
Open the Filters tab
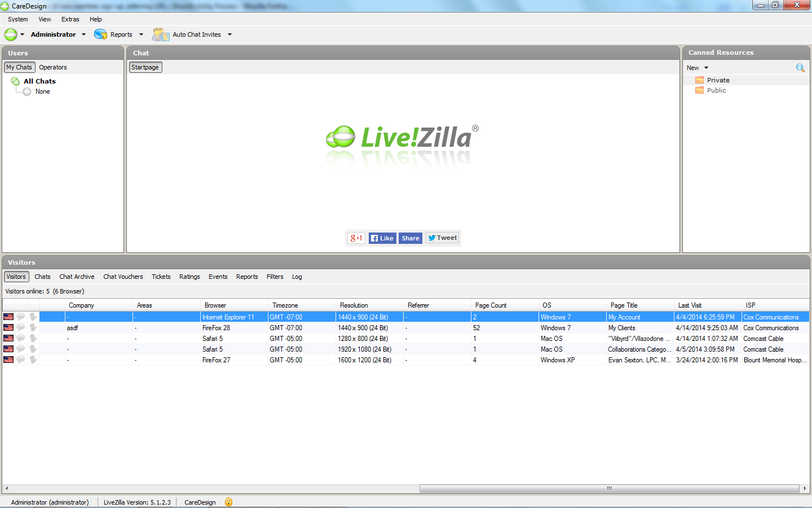(x=275, y=277)
